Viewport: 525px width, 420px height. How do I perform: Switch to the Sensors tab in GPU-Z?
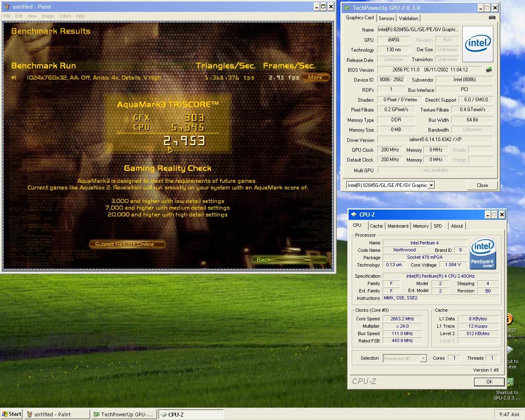[x=386, y=18]
